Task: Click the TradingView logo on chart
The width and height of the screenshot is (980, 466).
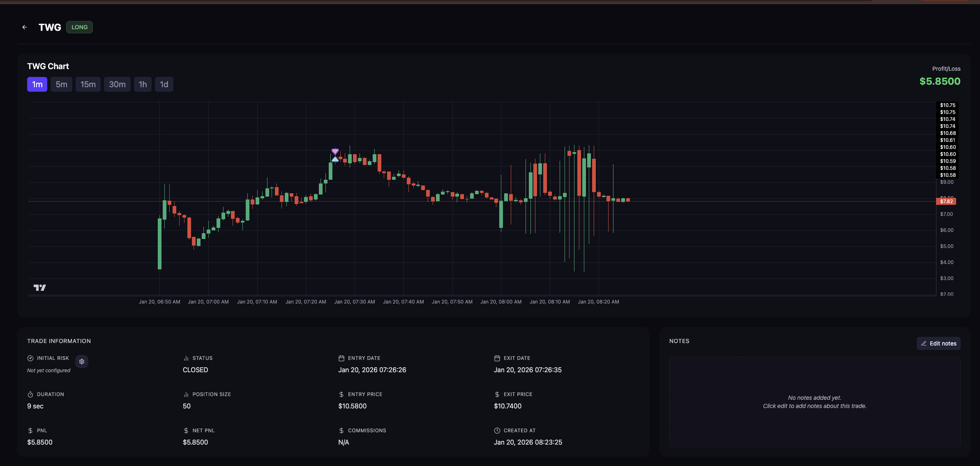Action: coord(39,287)
